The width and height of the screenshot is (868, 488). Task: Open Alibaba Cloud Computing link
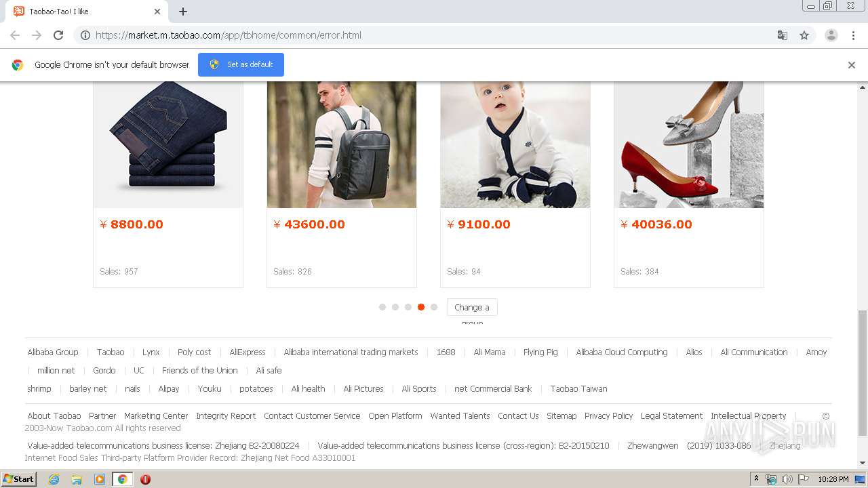pos(622,352)
